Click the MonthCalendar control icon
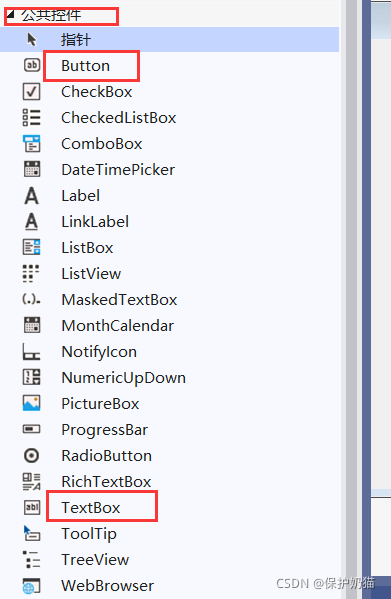Viewport: 391px width, 599px height. [32, 325]
